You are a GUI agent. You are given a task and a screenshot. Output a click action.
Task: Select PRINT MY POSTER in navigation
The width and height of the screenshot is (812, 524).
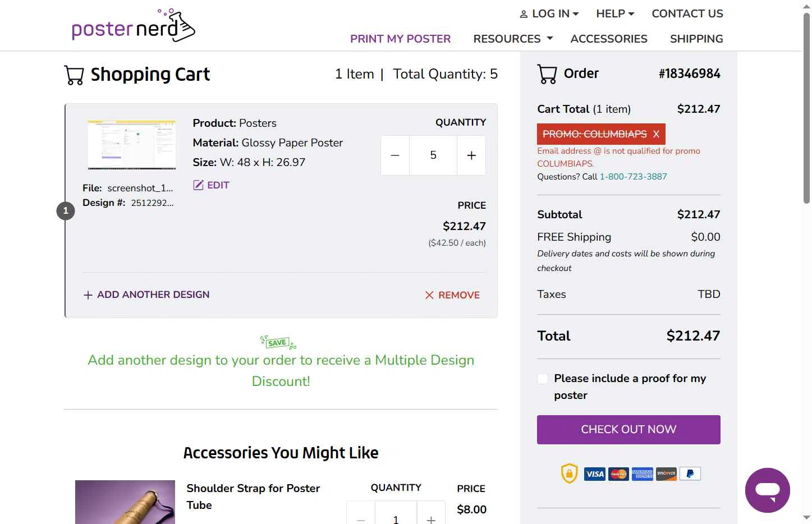pos(400,39)
